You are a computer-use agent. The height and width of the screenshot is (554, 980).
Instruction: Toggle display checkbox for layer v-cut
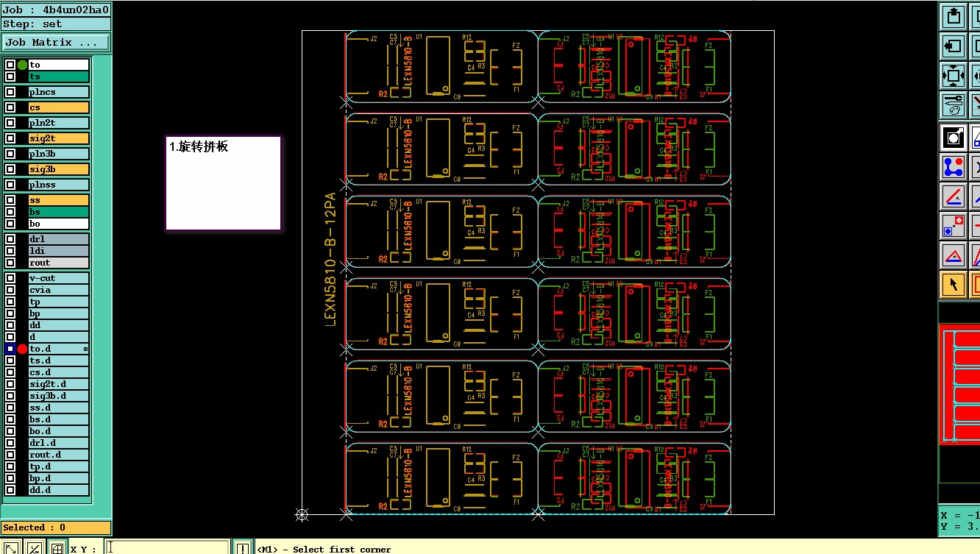click(x=10, y=278)
